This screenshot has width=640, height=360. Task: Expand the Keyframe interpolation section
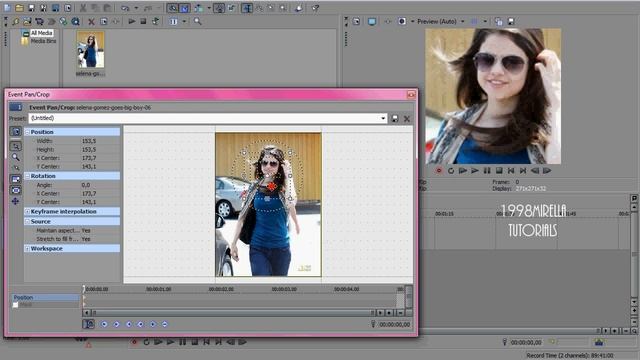pos(27,211)
